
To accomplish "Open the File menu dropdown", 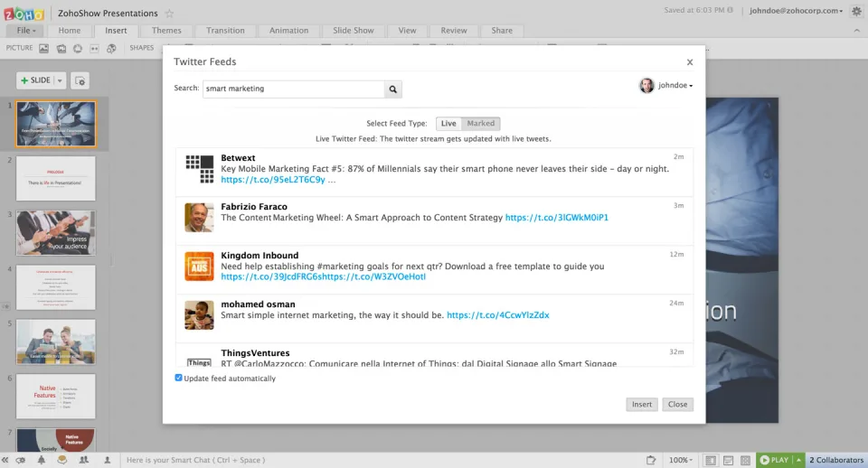I will [25, 31].
